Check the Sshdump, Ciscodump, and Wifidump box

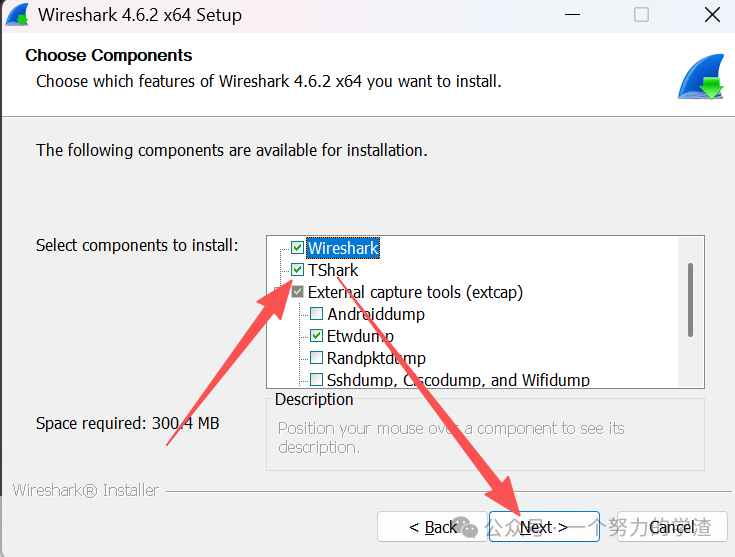point(316,379)
